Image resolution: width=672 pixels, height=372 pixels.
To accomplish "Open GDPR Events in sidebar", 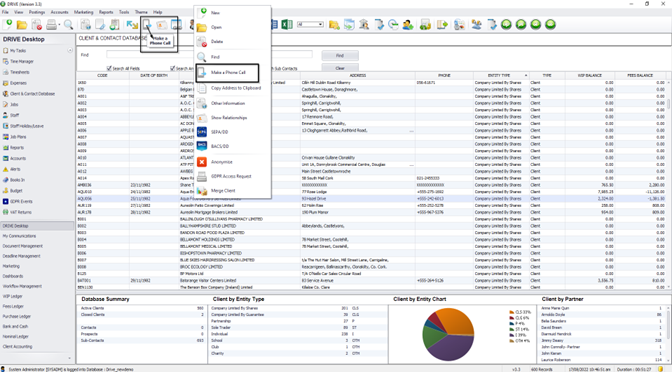I will pyautogui.click(x=21, y=201).
